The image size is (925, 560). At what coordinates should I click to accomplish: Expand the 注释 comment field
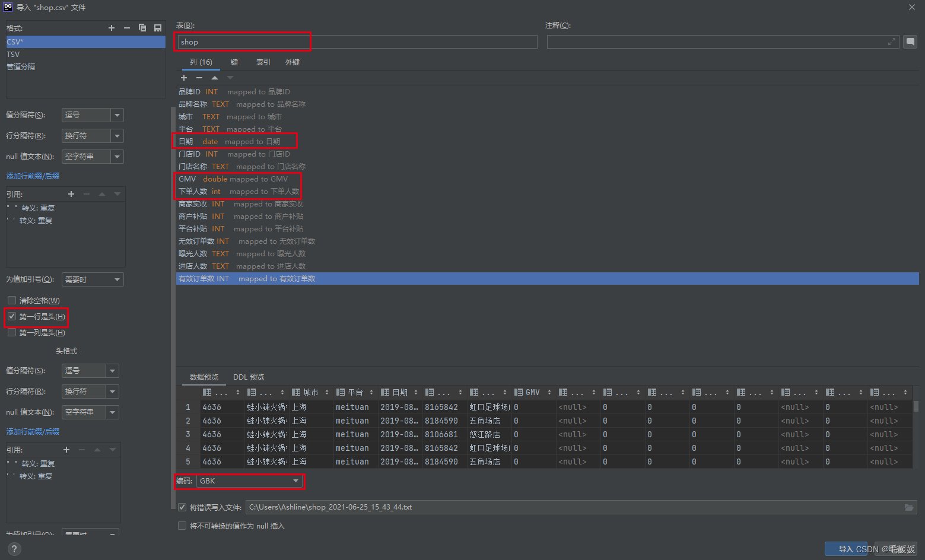point(891,42)
